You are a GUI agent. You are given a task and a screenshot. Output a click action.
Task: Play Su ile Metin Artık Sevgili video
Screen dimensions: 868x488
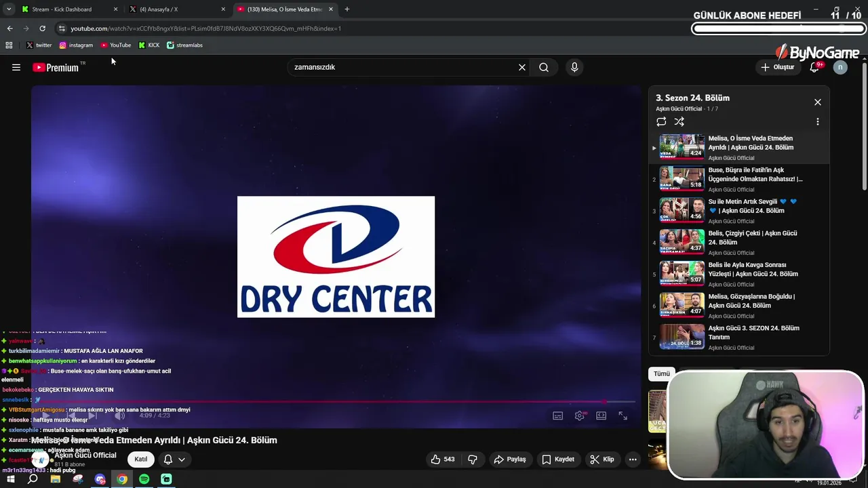coord(739,211)
